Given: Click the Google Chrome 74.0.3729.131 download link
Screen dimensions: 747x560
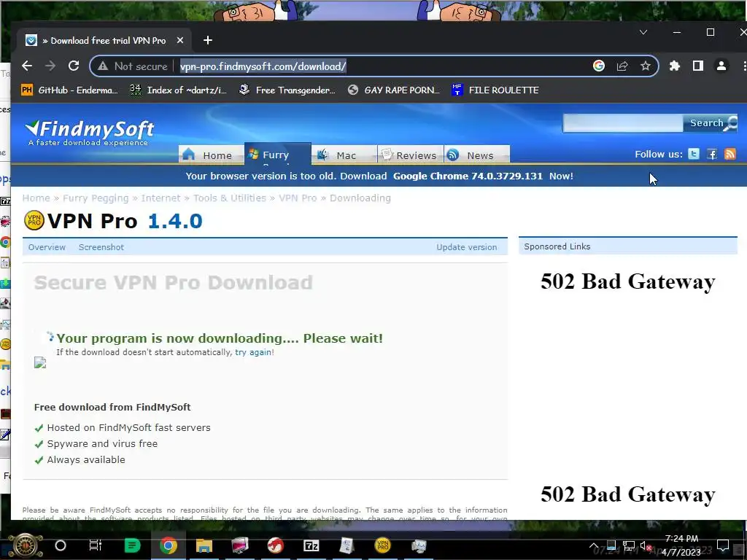Looking at the screenshot, I should coord(468,176).
